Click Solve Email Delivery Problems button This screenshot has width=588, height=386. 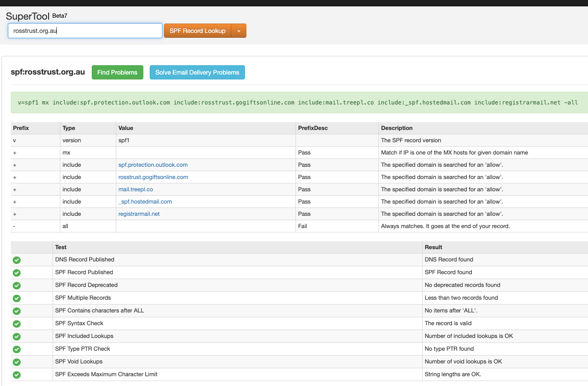pyautogui.click(x=197, y=73)
